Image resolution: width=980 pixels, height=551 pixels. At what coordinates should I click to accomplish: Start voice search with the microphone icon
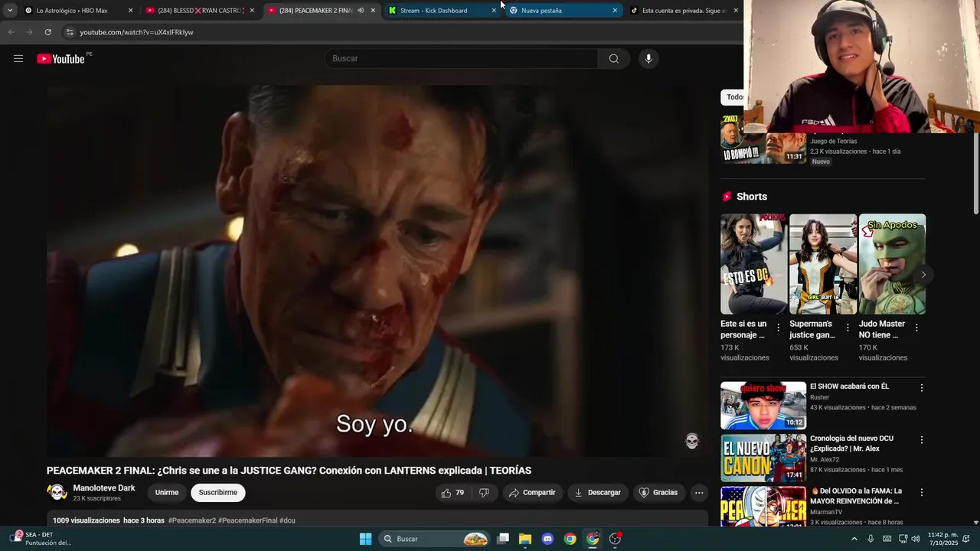coord(648,59)
